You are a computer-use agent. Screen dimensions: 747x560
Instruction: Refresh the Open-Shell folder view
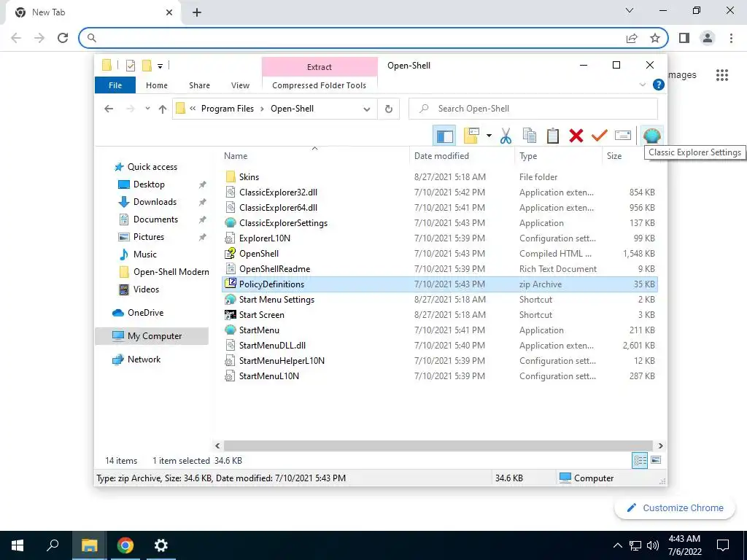389,109
